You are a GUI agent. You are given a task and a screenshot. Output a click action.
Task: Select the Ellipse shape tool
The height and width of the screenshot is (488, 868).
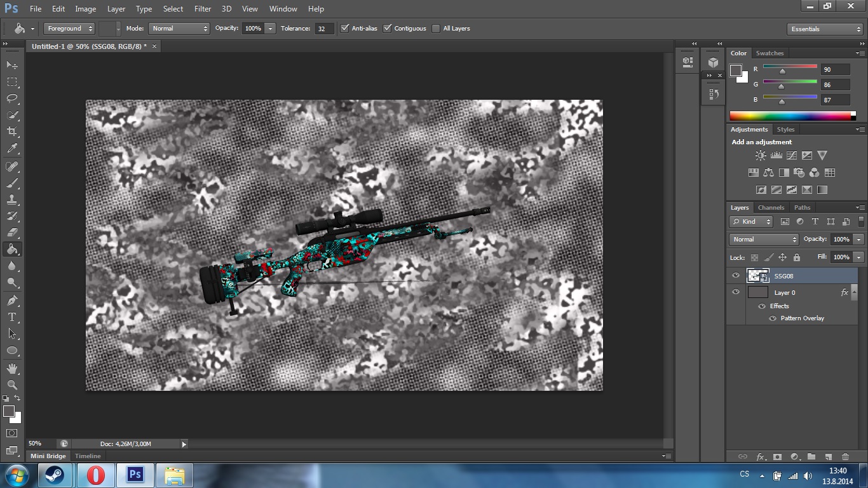point(12,350)
